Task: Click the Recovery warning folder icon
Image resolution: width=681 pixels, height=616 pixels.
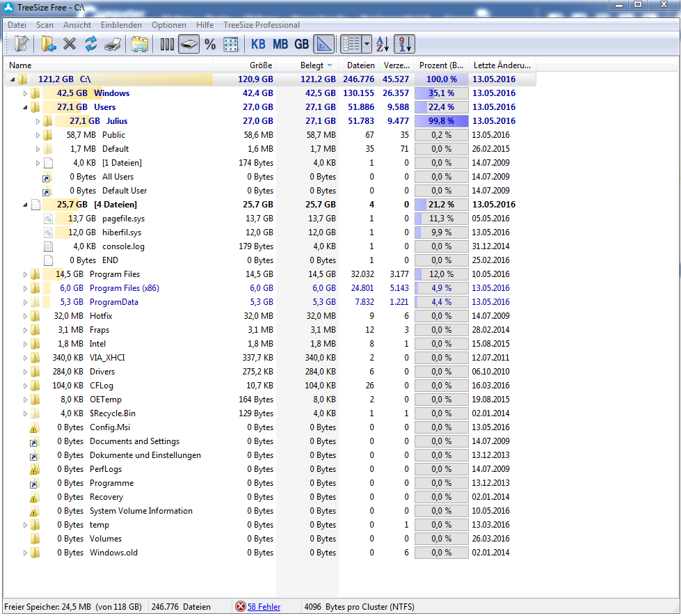Action: coord(34,497)
